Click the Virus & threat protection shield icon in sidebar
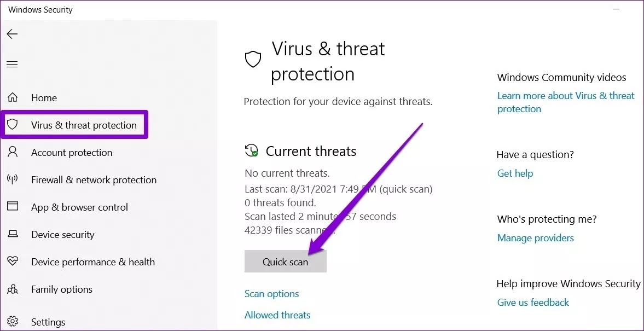644x331 pixels. coord(13,124)
